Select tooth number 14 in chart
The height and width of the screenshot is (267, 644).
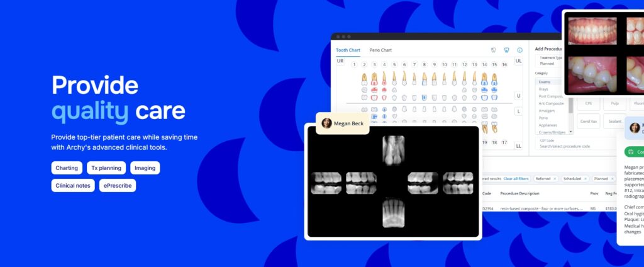click(x=484, y=65)
